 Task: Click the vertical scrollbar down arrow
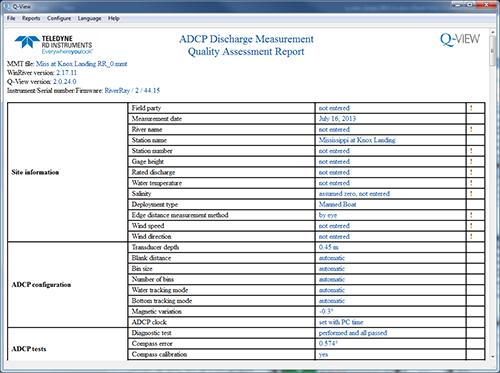point(493,356)
